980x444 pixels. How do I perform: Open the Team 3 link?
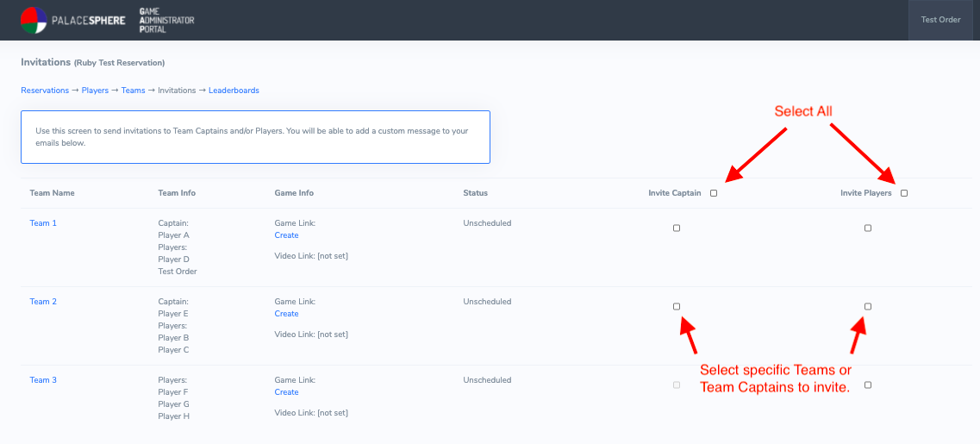tap(43, 380)
